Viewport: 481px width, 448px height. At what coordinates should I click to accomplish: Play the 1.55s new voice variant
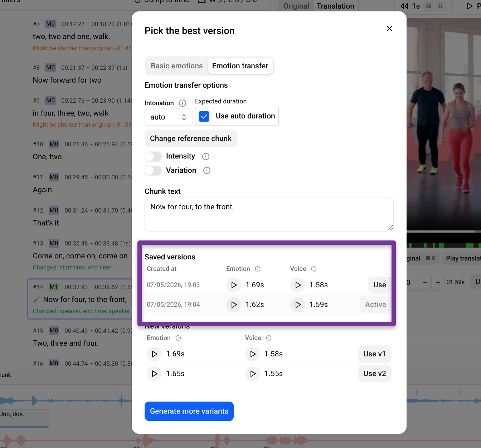click(253, 374)
